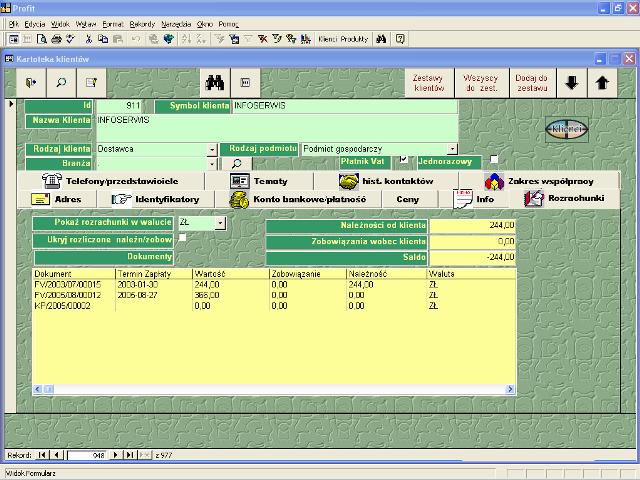Expand the Rodzaj klienta dropdown
This screenshot has width=640, height=480.
(212, 149)
